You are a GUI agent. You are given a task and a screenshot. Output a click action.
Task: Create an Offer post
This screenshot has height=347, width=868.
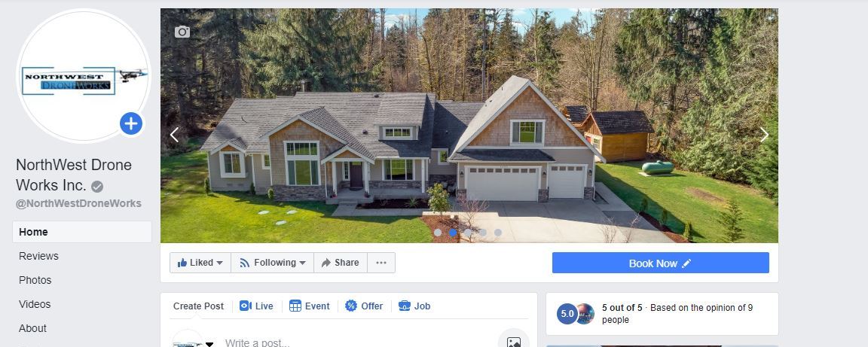click(364, 306)
